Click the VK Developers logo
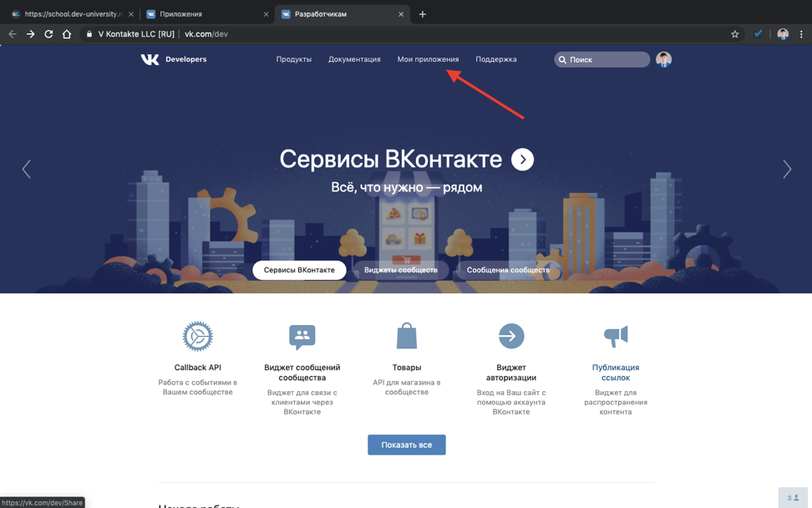 tap(174, 59)
